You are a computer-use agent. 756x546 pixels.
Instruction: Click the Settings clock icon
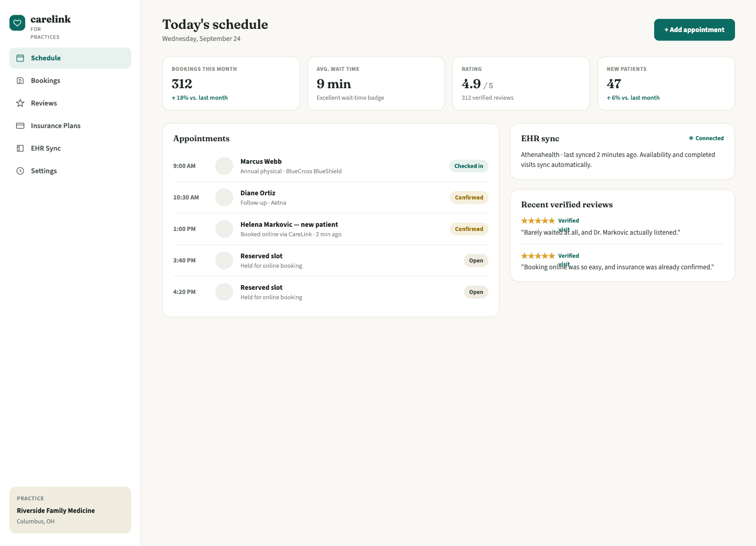[20, 171]
